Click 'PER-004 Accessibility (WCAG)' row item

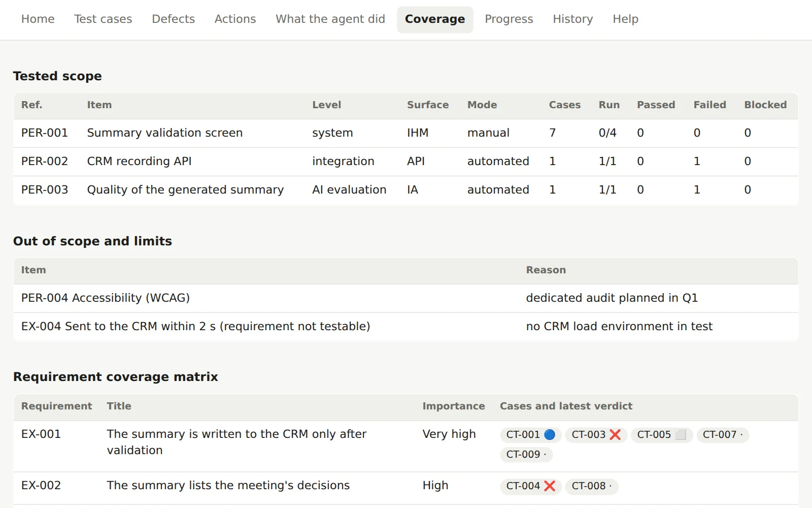click(106, 298)
